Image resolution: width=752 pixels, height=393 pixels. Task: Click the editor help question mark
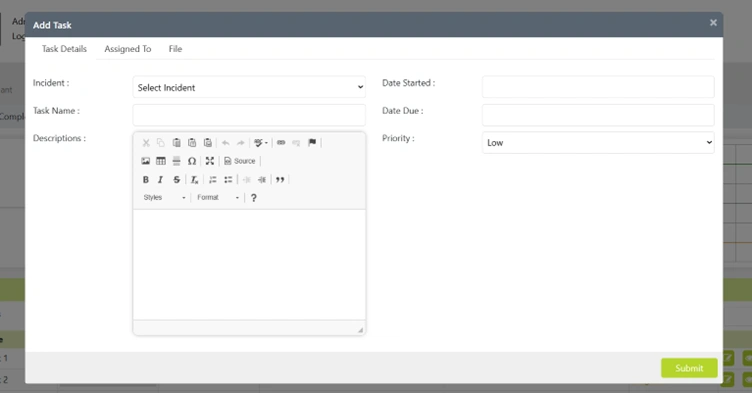[254, 198]
